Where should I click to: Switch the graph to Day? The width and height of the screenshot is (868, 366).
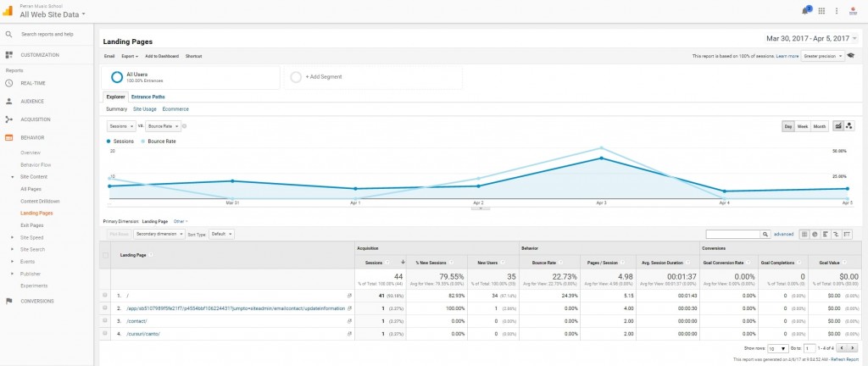[x=788, y=126]
